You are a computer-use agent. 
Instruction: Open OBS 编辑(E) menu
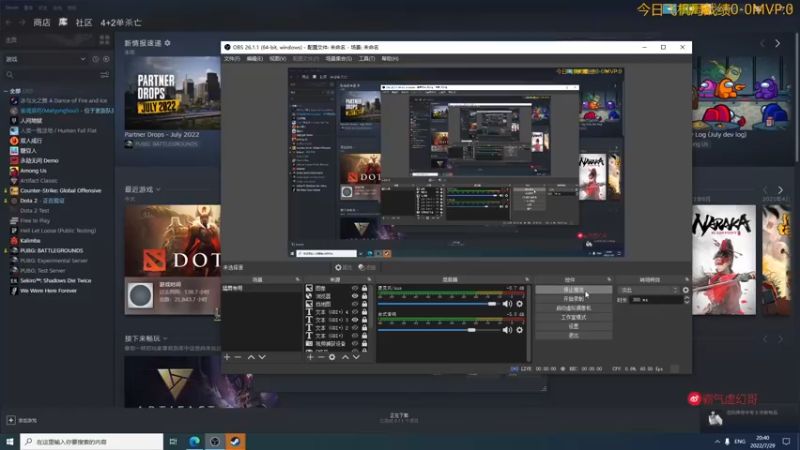(255, 59)
